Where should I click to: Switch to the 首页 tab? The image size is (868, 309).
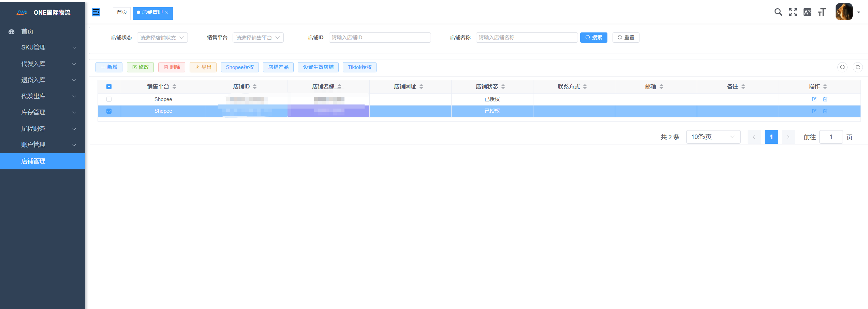pyautogui.click(x=121, y=12)
